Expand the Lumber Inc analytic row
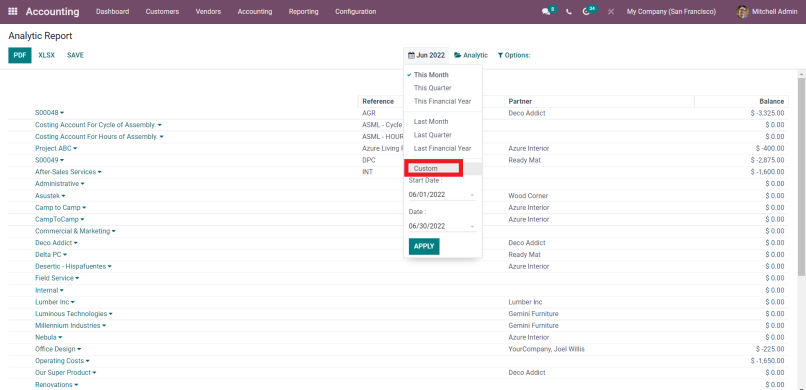Viewport: 806px width, 390px height. tap(55, 302)
